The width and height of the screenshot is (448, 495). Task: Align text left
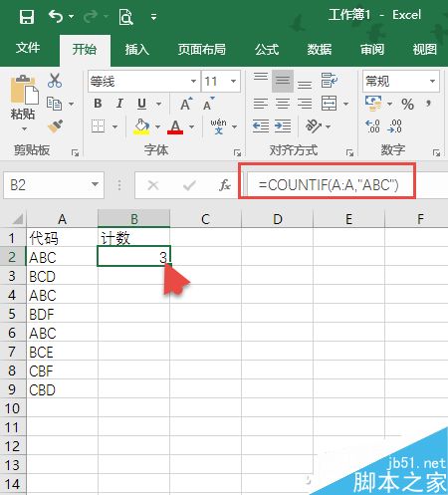point(261,104)
